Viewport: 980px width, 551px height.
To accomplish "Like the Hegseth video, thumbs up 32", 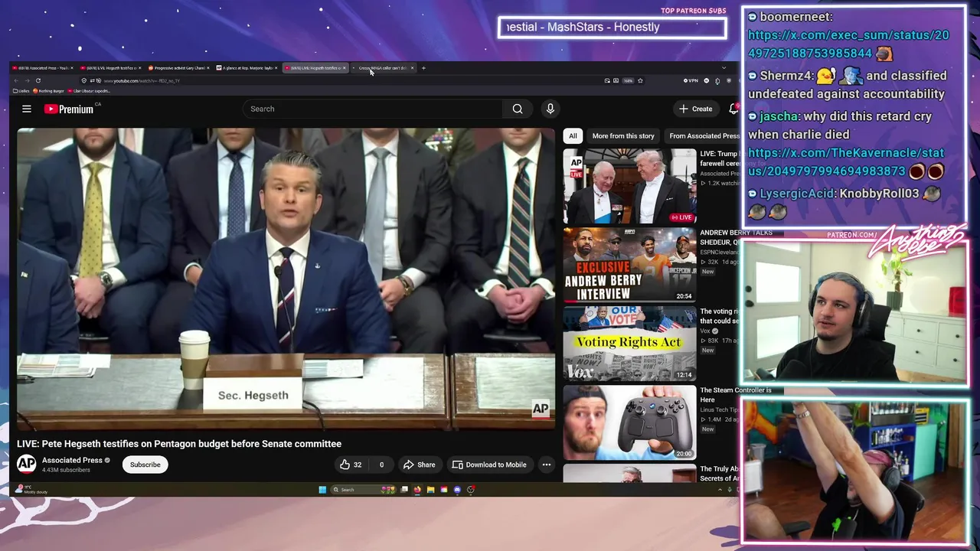I will tap(351, 465).
